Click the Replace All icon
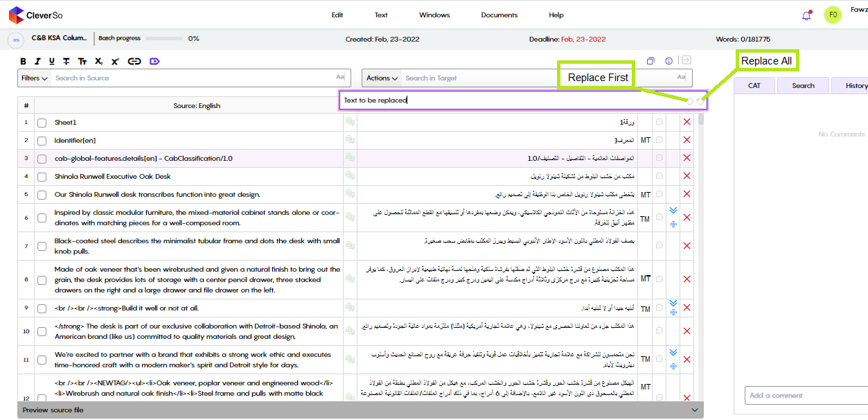Viewport: 868px width, 420px height. pos(700,101)
